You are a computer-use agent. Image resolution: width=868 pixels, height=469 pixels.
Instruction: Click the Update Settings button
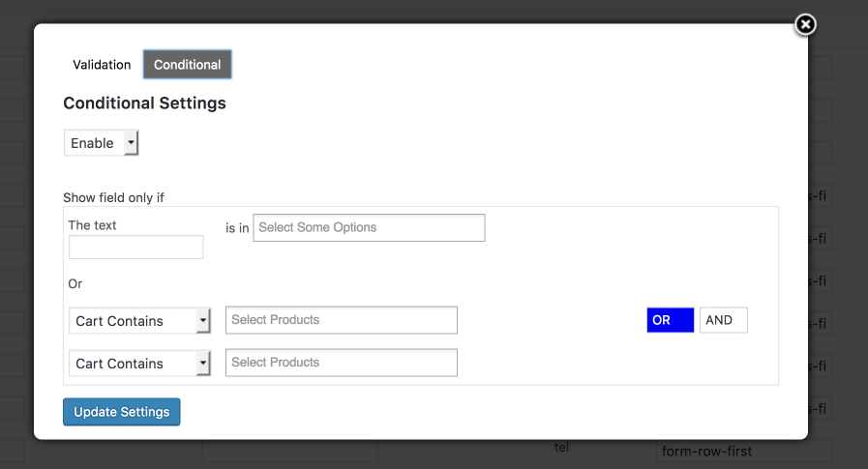pos(122,412)
